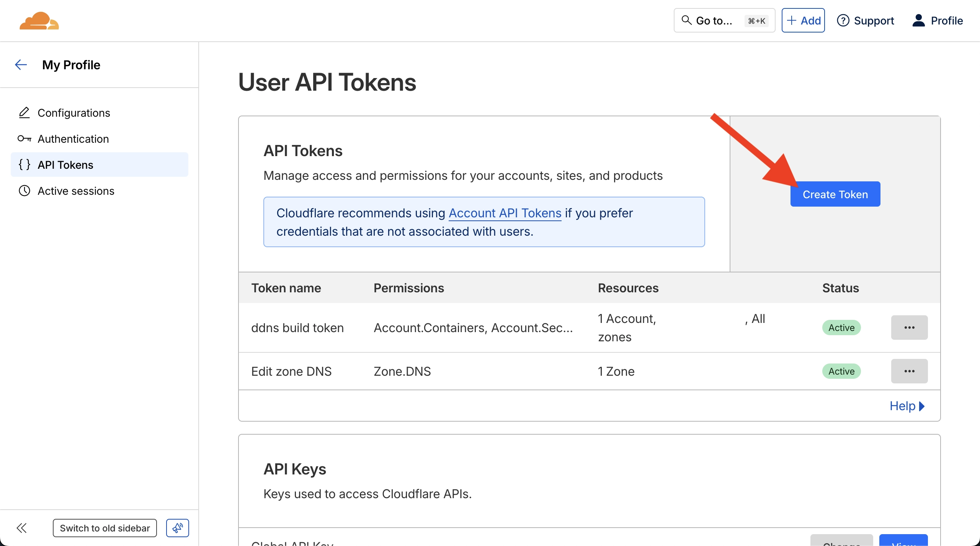Open the Profile user icon menu

pos(918,21)
